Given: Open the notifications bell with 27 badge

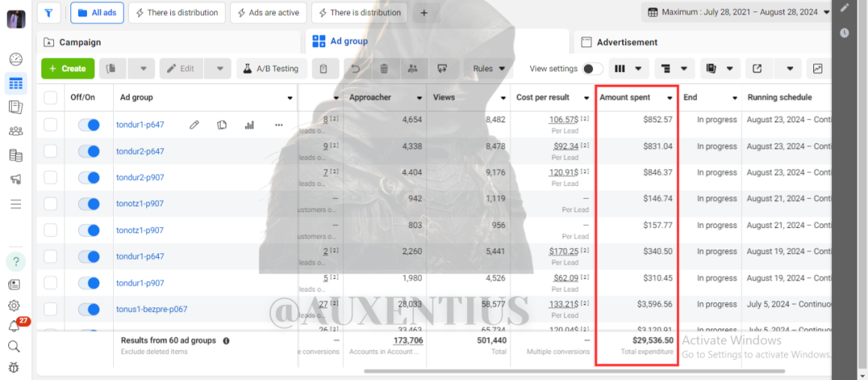Looking at the screenshot, I should click(14, 326).
